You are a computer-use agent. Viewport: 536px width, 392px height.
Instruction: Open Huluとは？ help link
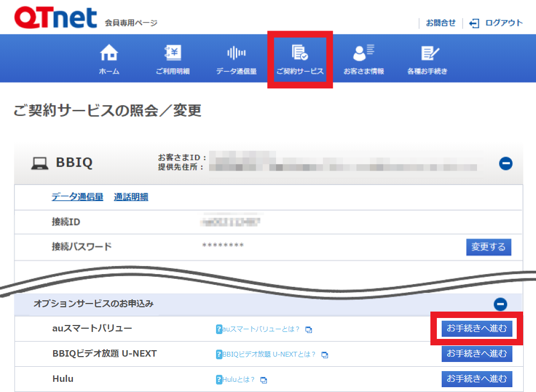(238, 380)
